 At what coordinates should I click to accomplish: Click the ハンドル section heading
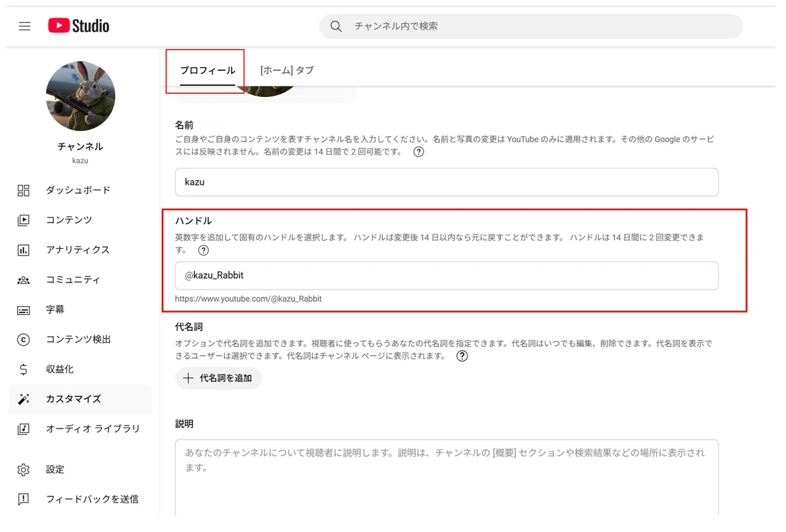(193, 221)
